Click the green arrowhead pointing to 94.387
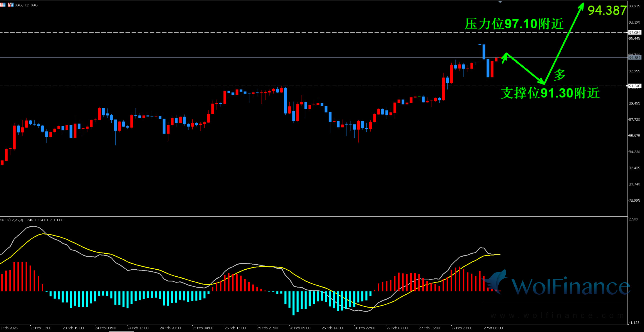Screen dimensions: 644x332 [x=581, y=6]
